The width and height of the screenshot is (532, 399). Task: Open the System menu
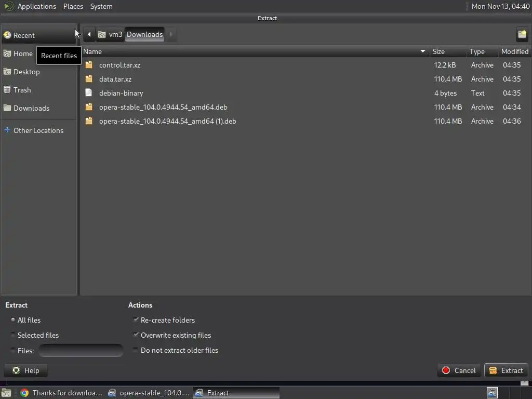click(101, 6)
